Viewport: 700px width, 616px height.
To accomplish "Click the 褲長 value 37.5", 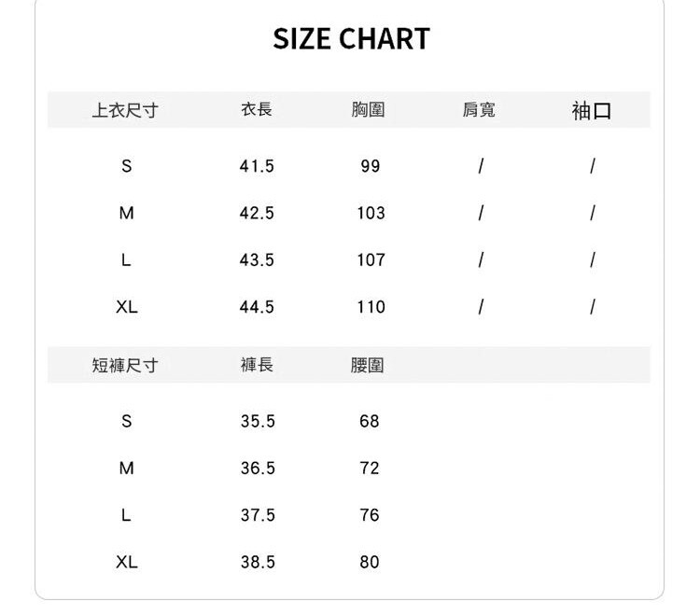I will click(x=258, y=514).
